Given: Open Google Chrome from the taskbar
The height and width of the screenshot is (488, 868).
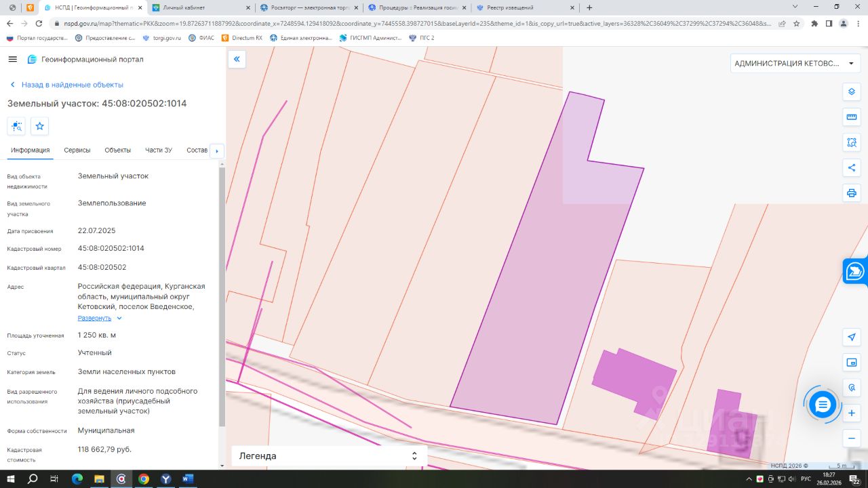Looking at the screenshot, I should pyautogui.click(x=144, y=479).
